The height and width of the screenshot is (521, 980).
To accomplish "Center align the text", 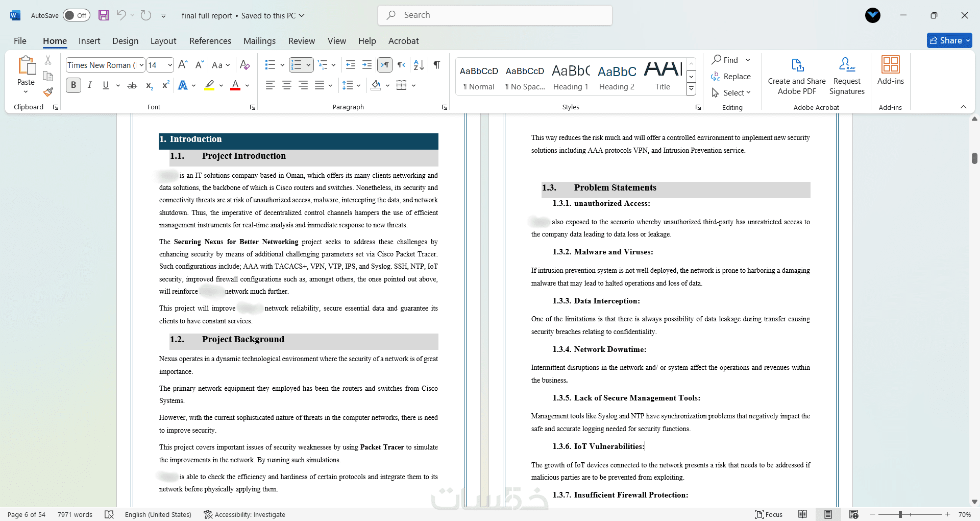I will [287, 85].
